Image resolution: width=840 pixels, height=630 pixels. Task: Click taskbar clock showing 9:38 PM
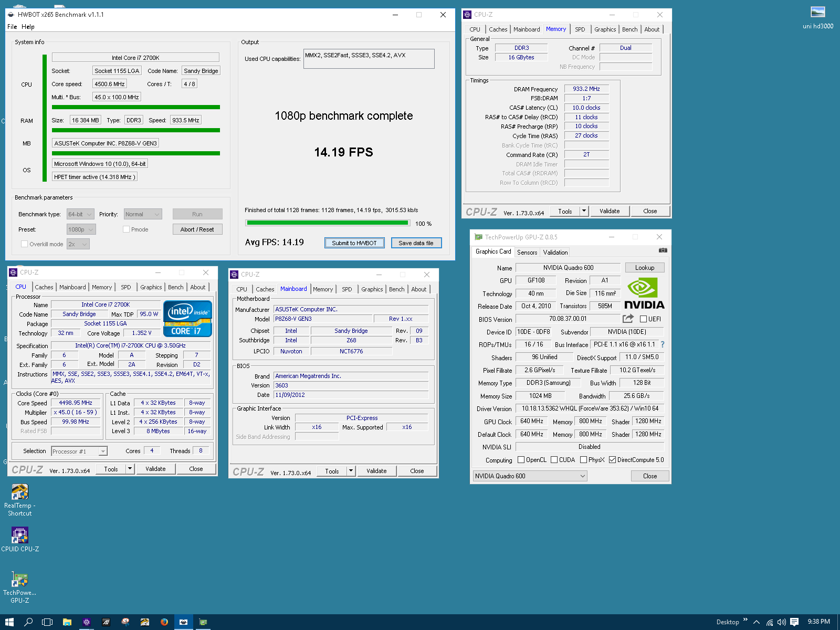click(x=818, y=622)
